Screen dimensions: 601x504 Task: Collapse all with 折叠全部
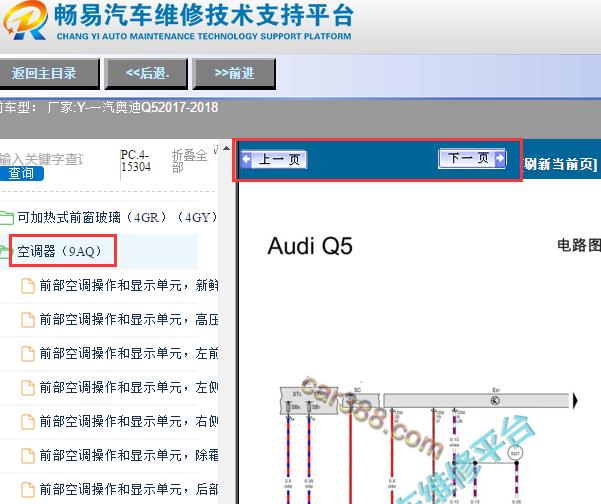(x=189, y=161)
